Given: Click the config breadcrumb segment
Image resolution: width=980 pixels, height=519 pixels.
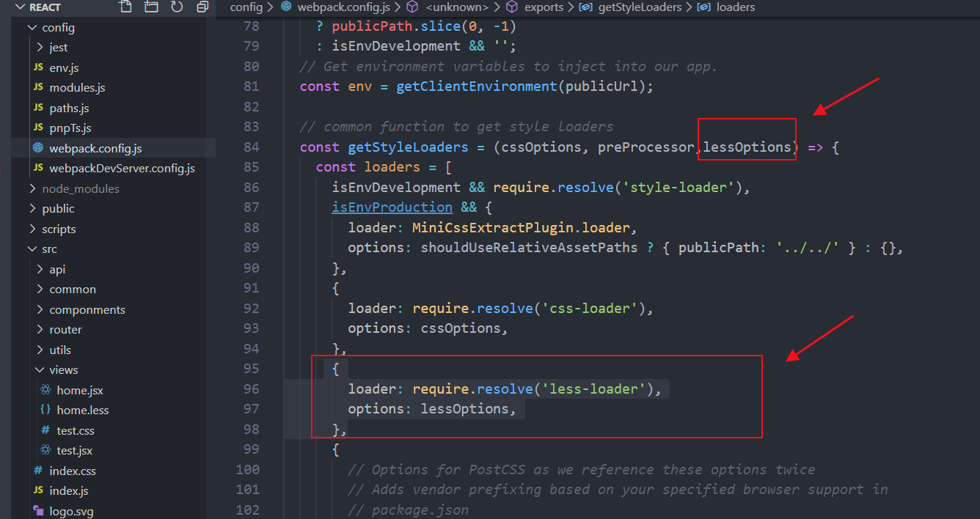Looking at the screenshot, I should (x=246, y=7).
